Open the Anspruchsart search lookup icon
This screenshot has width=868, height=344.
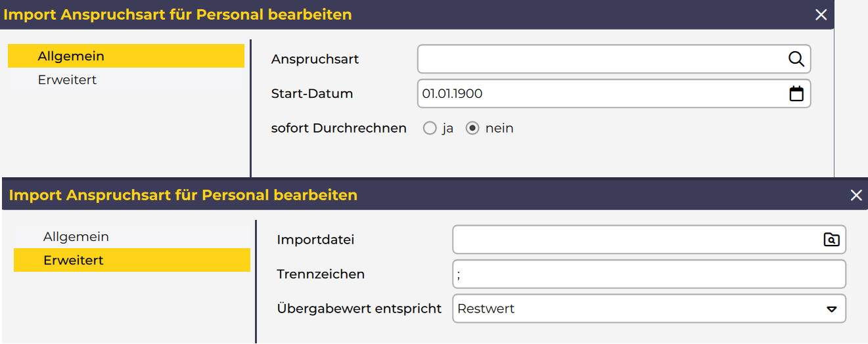(796, 59)
